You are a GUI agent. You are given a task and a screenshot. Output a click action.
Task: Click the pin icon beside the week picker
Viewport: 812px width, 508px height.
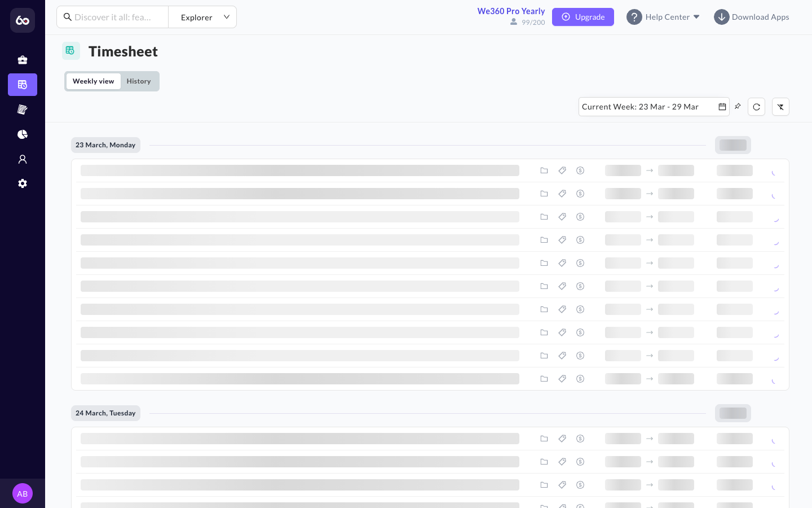738,106
